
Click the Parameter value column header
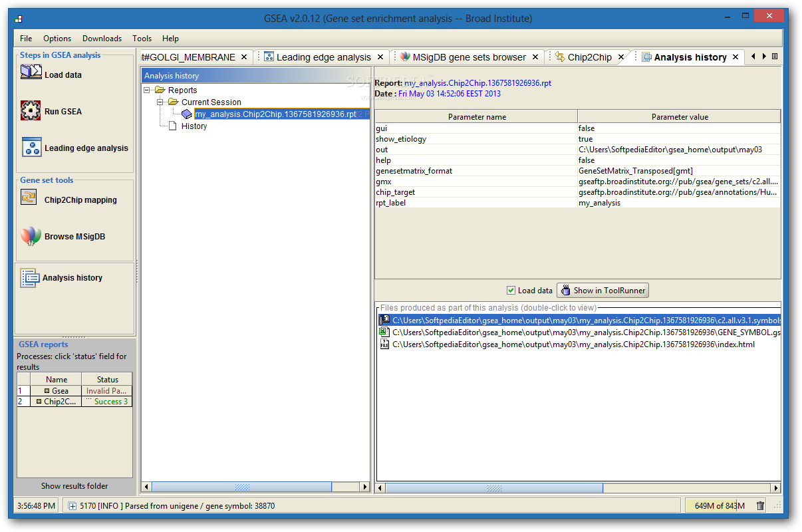point(679,116)
